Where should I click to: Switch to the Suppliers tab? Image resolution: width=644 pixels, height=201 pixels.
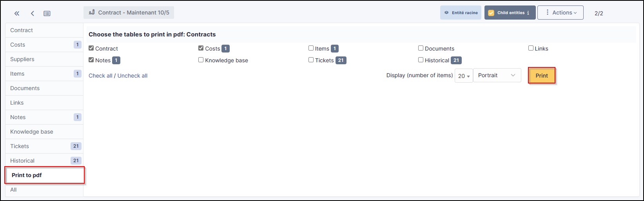click(22, 59)
